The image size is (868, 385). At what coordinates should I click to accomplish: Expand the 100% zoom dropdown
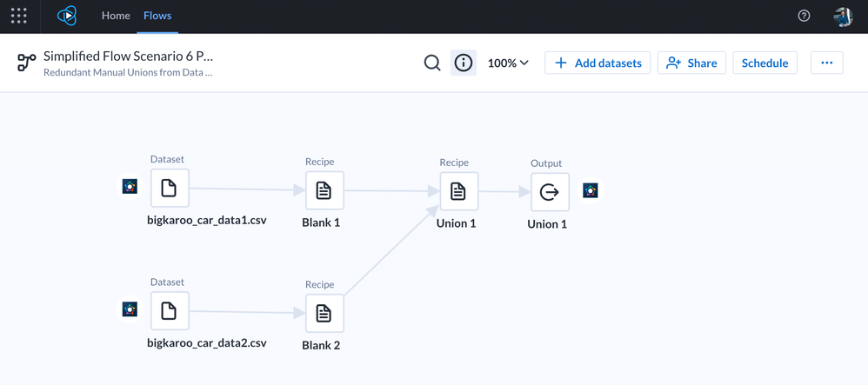point(508,63)
